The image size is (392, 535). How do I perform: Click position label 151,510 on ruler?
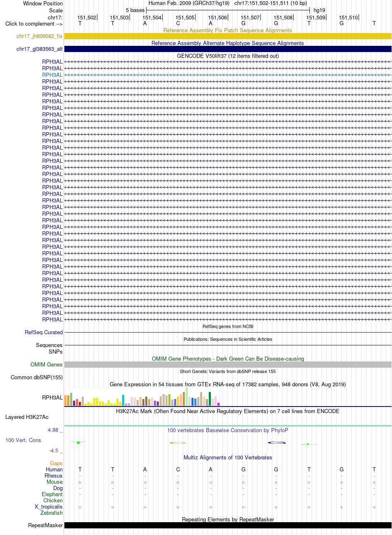pos(348,17)
